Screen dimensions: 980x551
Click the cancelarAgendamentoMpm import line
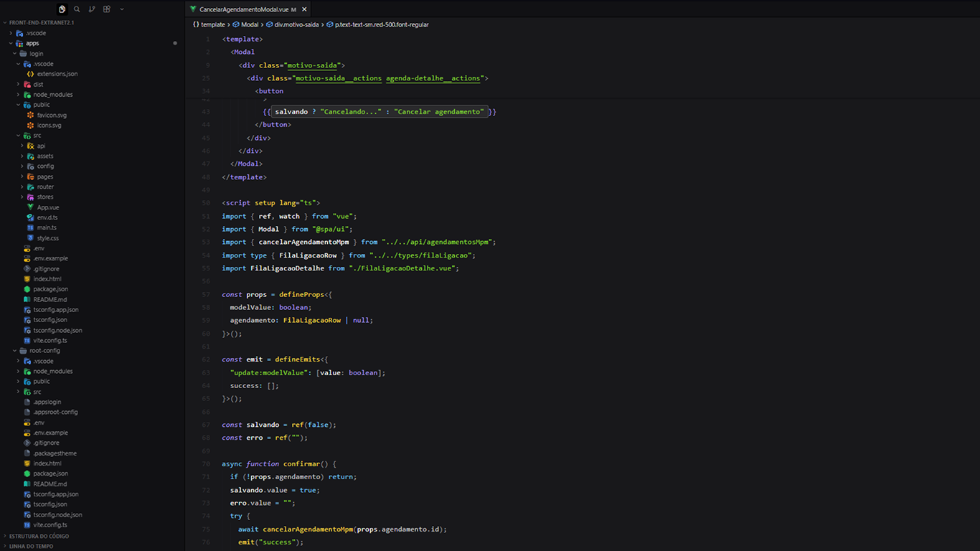click(359, 242)
